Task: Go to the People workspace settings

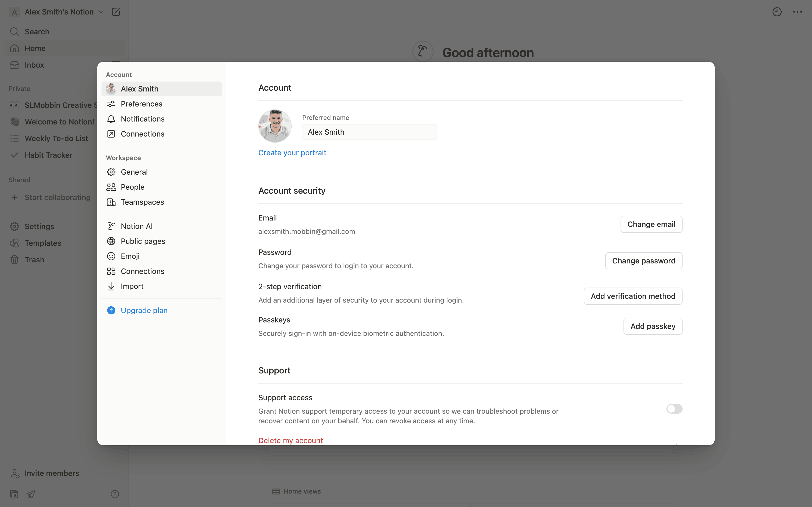Action: tap(133, 187)
